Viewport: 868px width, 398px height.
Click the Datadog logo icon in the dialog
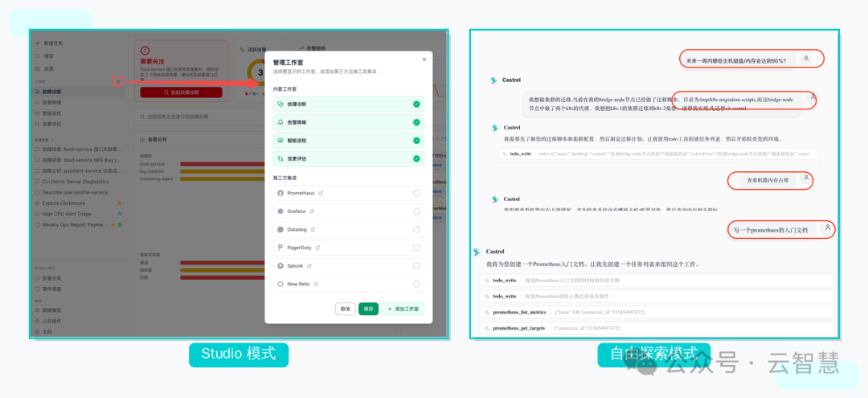coord(280,230)
